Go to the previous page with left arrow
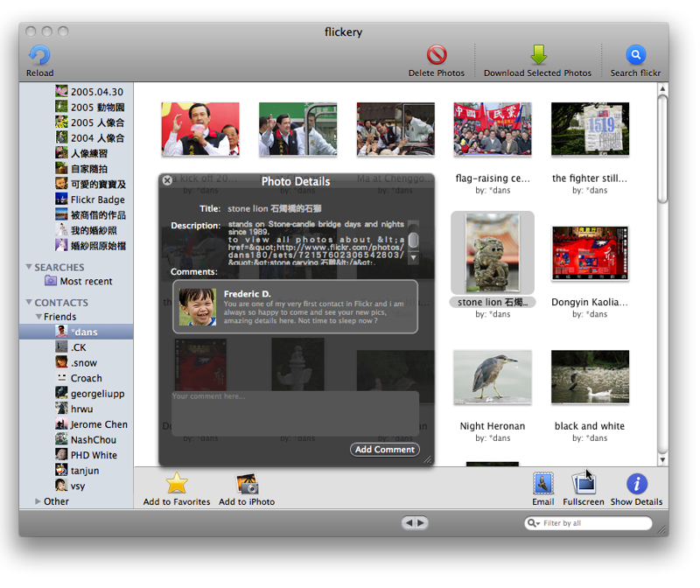Image resolution: width=700 pixels, height=588 pixels. click(409, 522)
